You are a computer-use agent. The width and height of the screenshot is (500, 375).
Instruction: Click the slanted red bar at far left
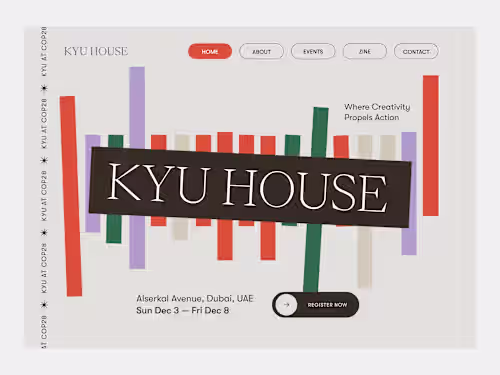[x=71, y=196]
